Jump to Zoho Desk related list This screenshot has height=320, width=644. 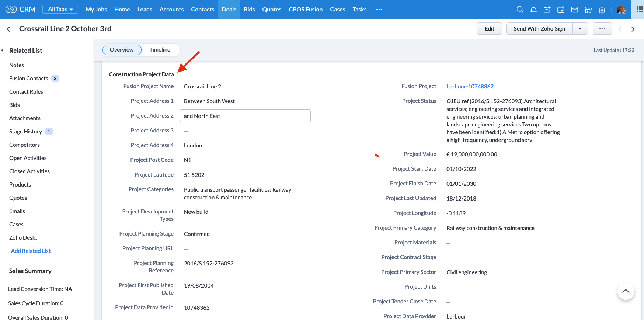coord(24,238)
